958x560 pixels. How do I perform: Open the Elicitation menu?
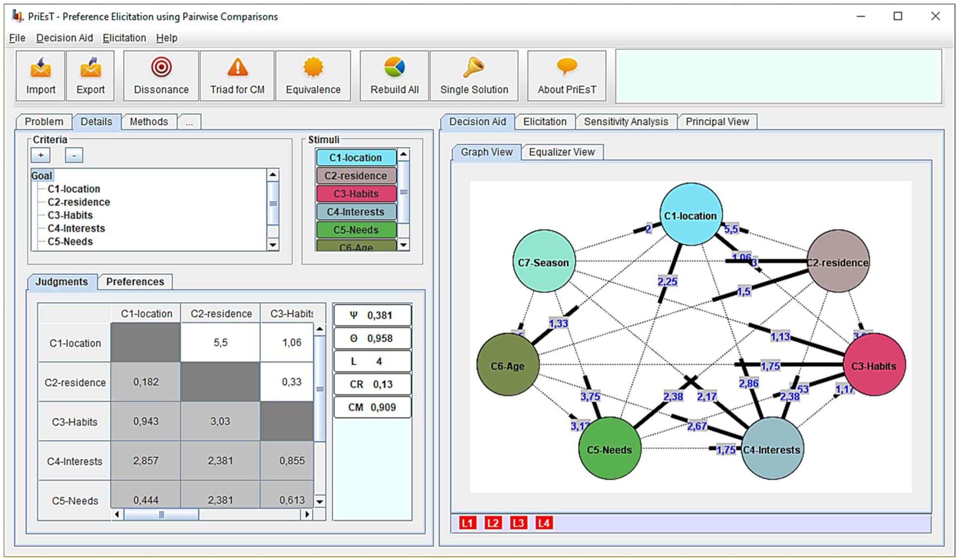(x=124, y=38)
